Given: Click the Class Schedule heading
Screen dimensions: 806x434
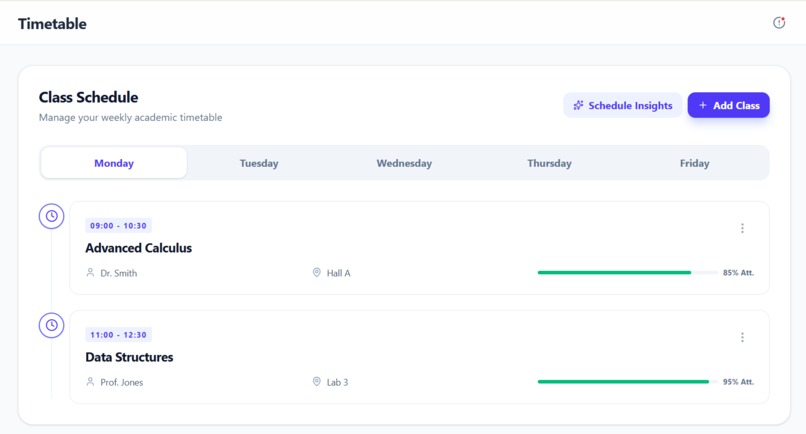Looking at the screenshot, I should (88, 97).
